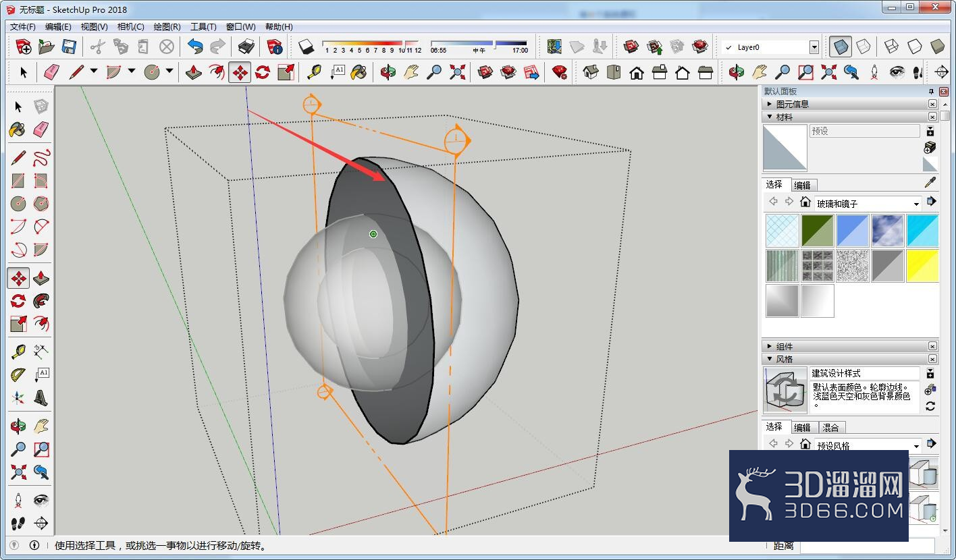
Task: Select the Dimensions tool
Action: (x=41, y=351)
